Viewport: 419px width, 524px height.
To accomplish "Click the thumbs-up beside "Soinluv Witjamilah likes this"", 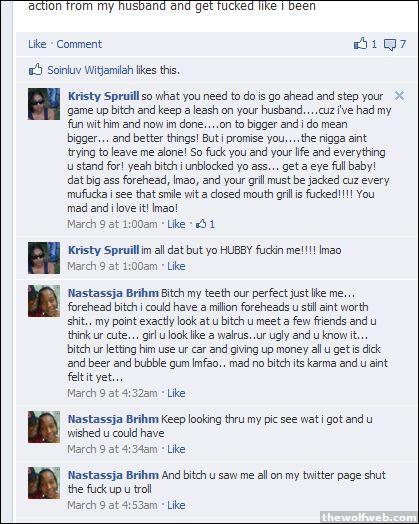I will pyautogui.click(x=35, y=70).
